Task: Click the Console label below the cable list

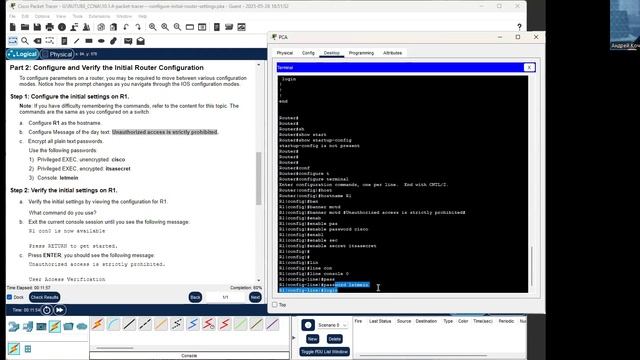Action: 189,356
